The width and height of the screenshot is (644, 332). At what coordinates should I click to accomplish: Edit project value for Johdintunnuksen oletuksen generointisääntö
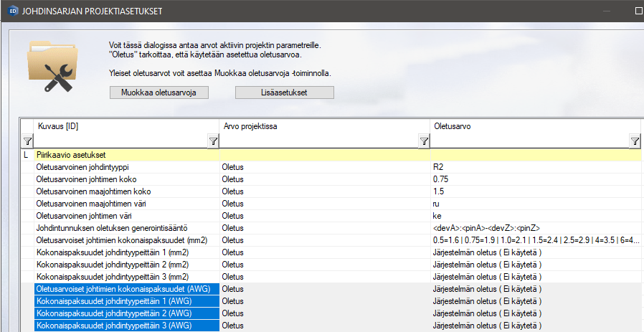click(324, 228)
